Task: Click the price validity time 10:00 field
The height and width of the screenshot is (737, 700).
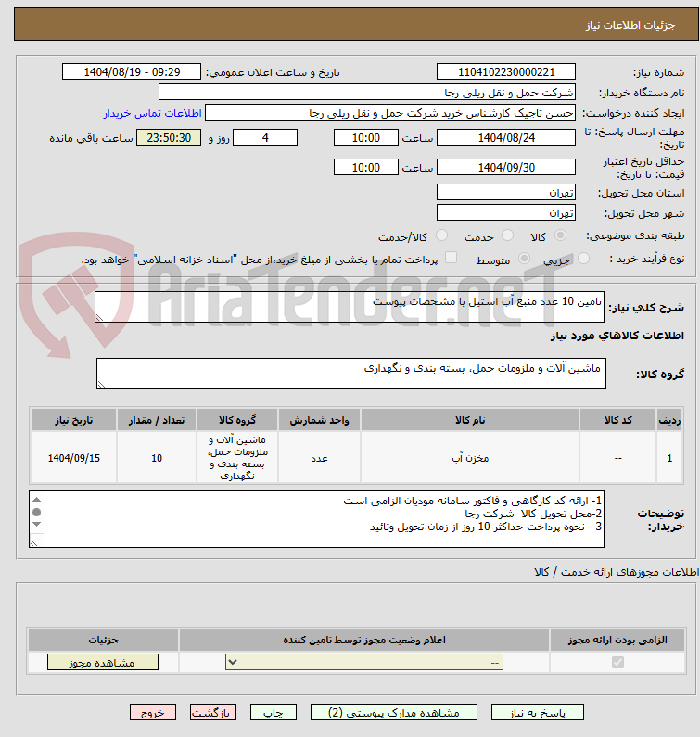Action: click(x=365, y=167)
